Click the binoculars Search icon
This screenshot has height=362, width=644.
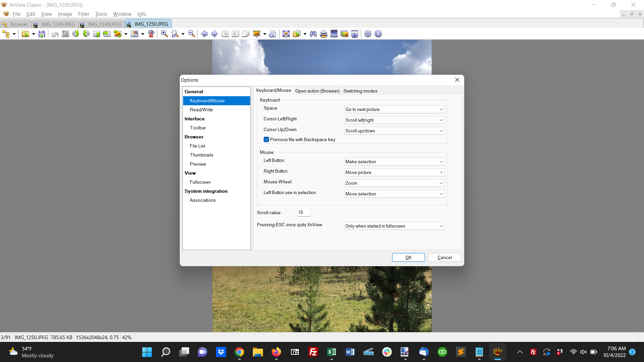click(313, 34)
